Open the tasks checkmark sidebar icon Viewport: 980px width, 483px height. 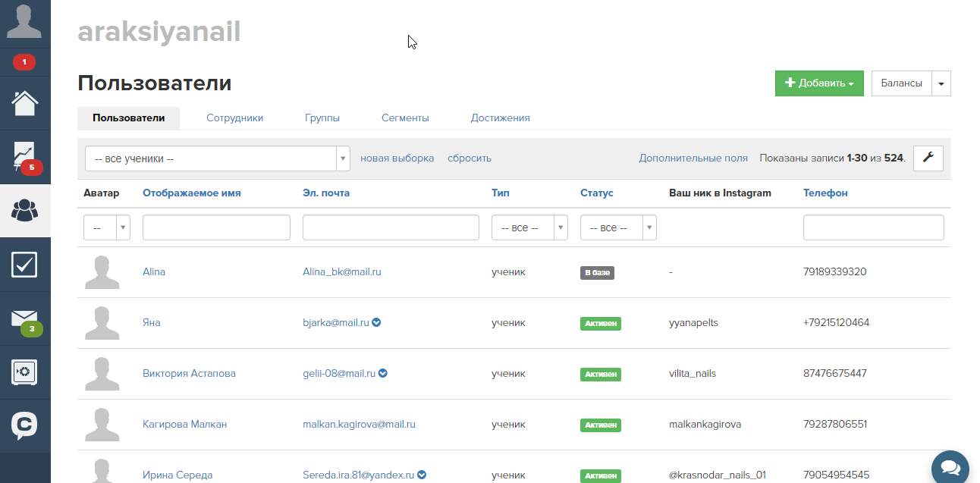pos(25,265)
